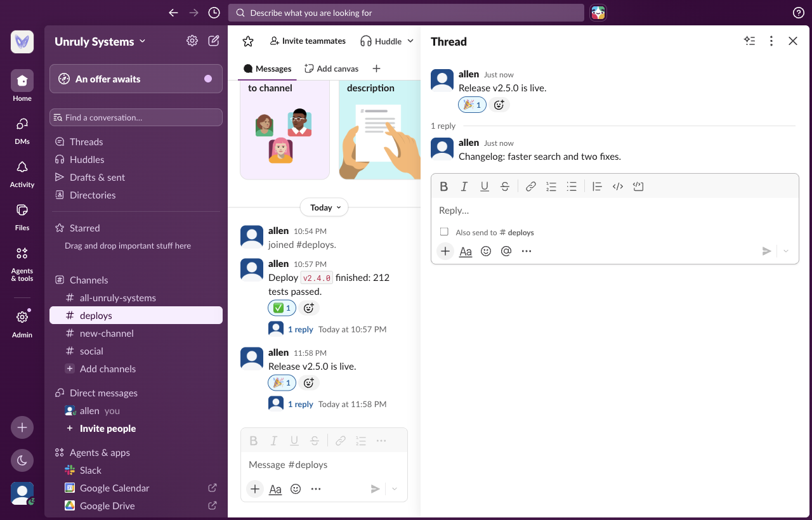The image size is (812, 520).
Task: Click the new message compose icon
Action: click(214, 41)
